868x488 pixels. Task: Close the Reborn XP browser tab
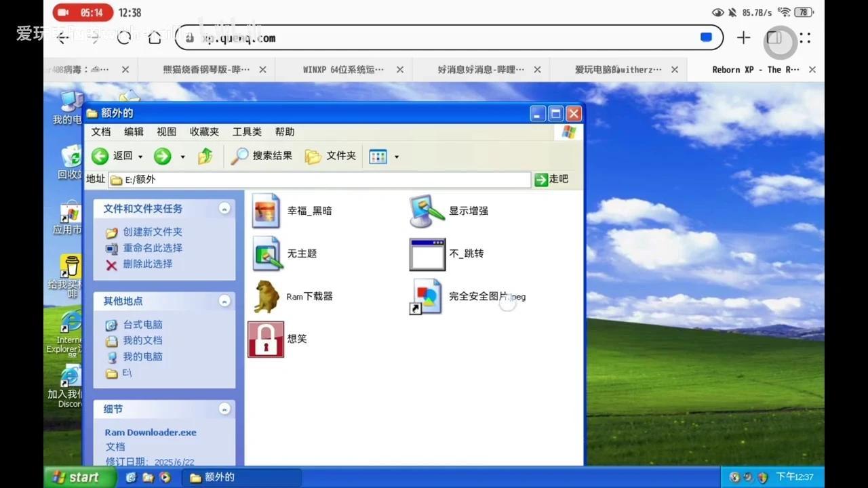(812, 69)
